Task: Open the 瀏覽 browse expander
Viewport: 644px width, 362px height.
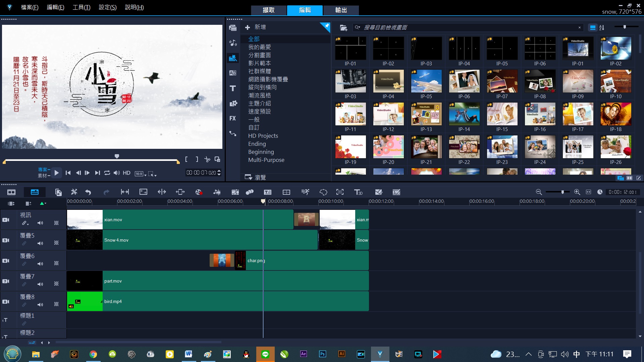Action: tap(255, 177)
